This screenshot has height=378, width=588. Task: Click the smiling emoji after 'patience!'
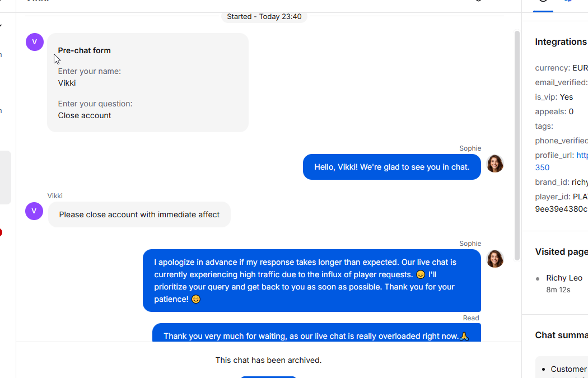196,299
